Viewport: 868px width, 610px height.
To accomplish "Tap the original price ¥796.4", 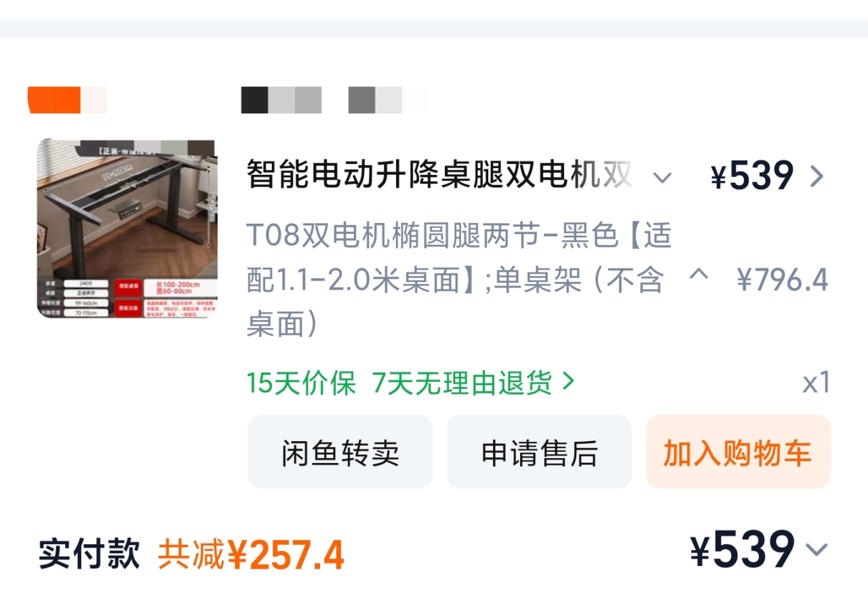I will click(783, 279).
